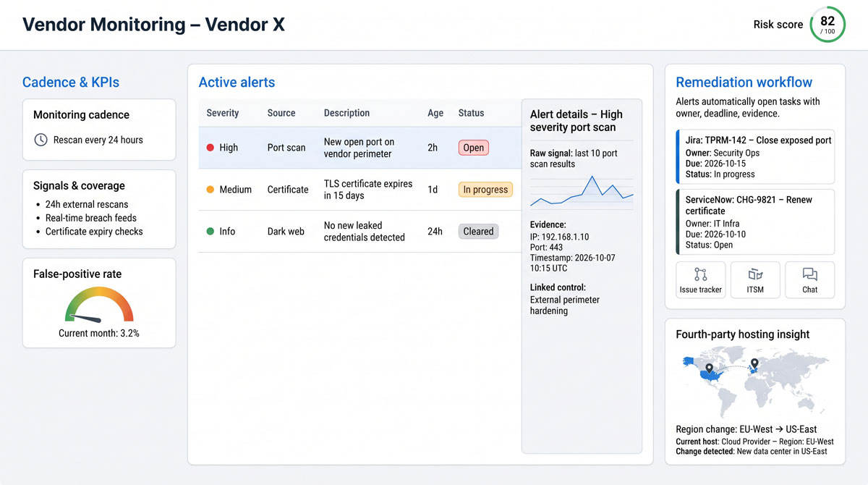Open Jira TPRM-142 Close exposed port card

pos(755,157)
